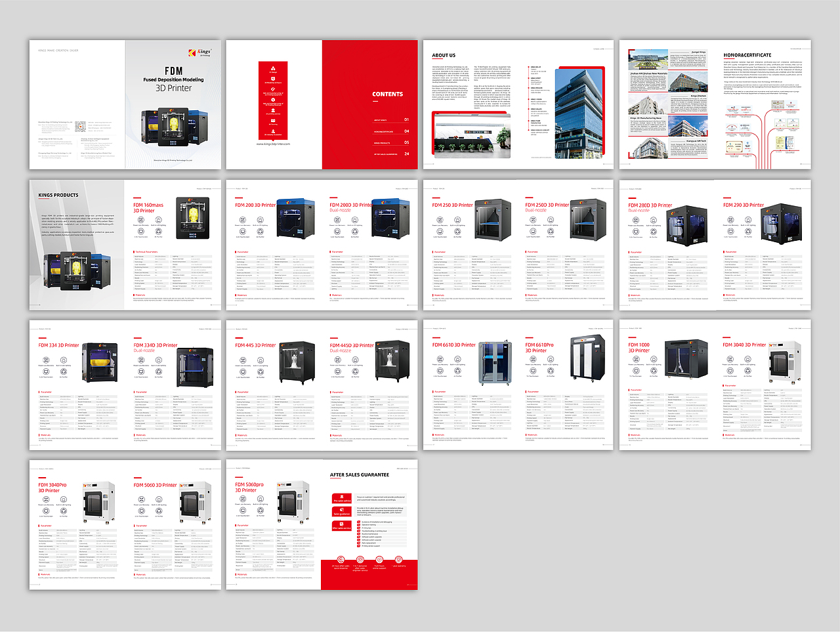
Task: Click the '24-hour after-sales quick response' circle icon
Action: (x=340, y=560)
